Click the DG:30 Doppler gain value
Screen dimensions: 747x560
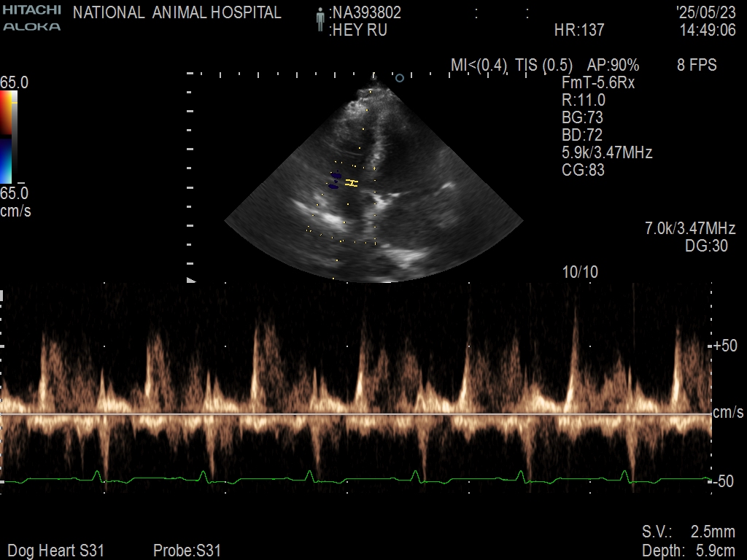click(706, 246)
